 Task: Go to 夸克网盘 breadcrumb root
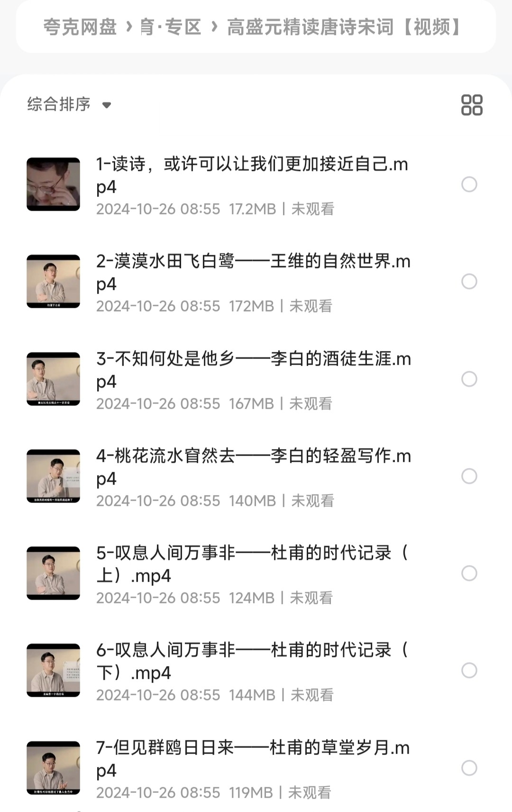[x=80, y=27]
